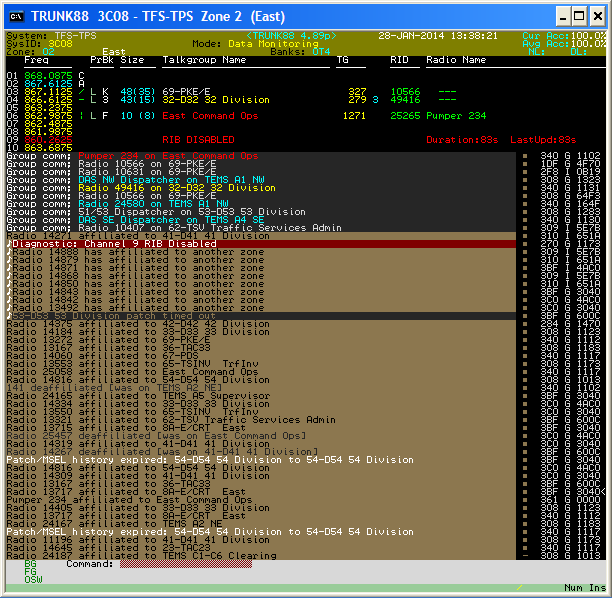
Task: Click the Freq column header
Action: pos(35,60)
